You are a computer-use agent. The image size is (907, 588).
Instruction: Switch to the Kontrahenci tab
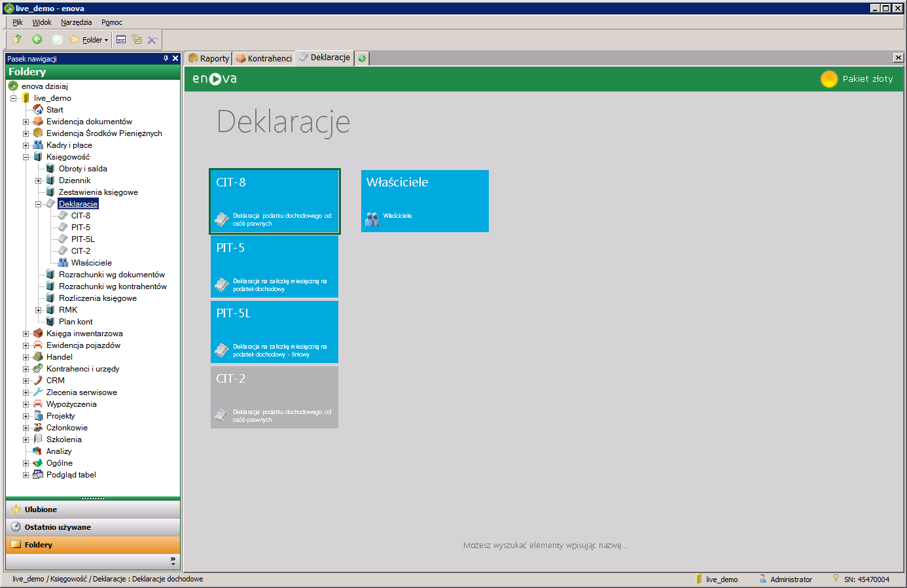[x=264, y=58]
